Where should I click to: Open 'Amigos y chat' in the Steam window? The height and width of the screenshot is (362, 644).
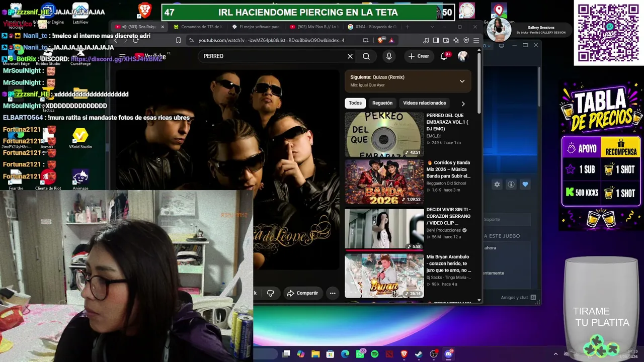click(x=518, y=298)
